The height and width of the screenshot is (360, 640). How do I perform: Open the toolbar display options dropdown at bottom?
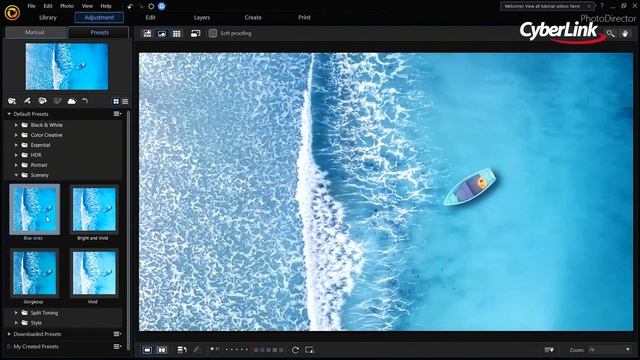point(549,350)
